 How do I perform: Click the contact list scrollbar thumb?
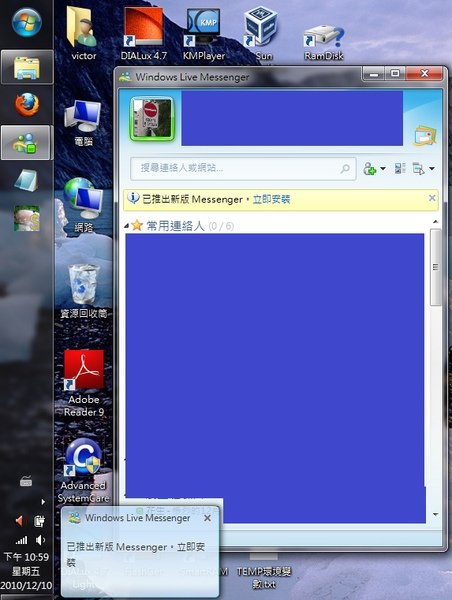[x=436, y=267]
